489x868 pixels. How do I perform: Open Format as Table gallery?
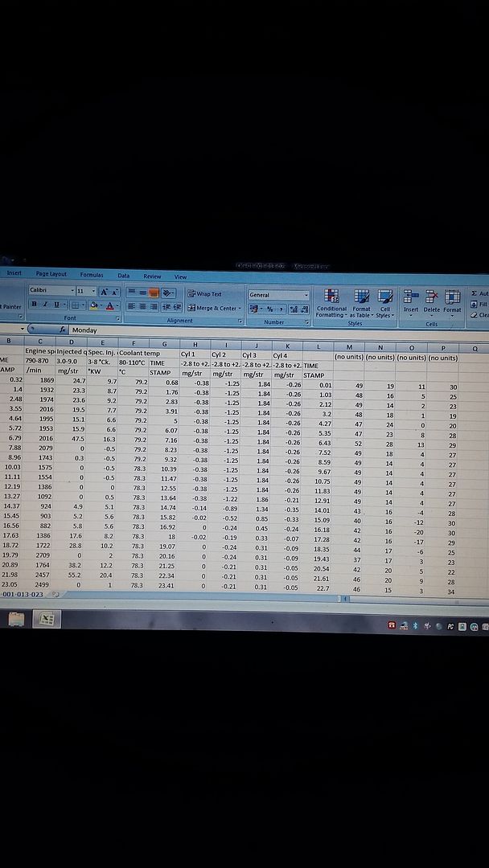click(362, 304)
